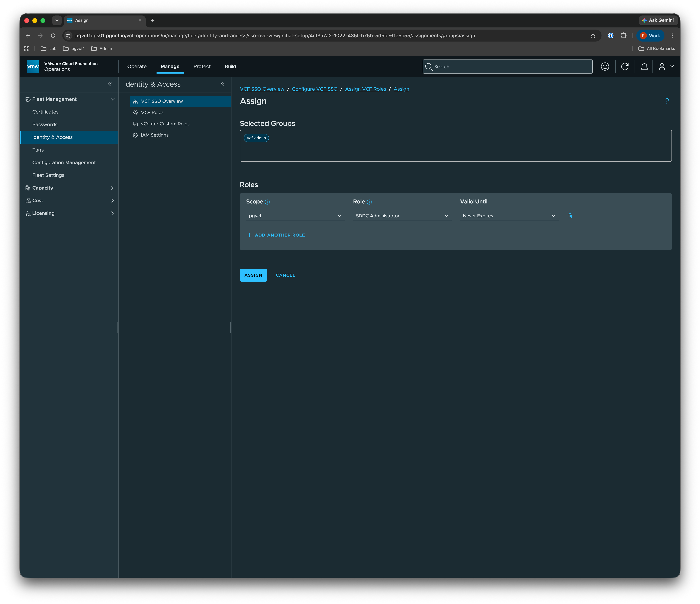Switch to the Protect tab
This screenshot has width=700, height=604.
pos(202,67)
